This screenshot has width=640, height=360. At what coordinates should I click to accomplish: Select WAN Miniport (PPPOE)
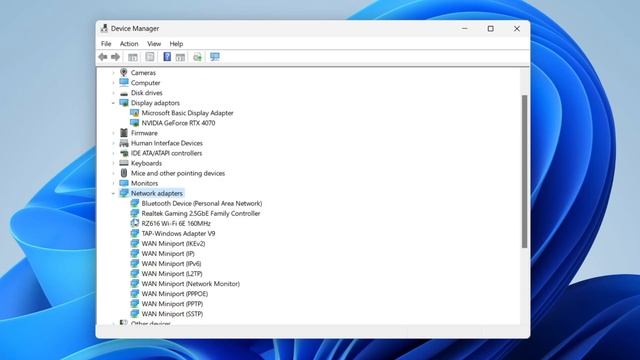(175, 294)
